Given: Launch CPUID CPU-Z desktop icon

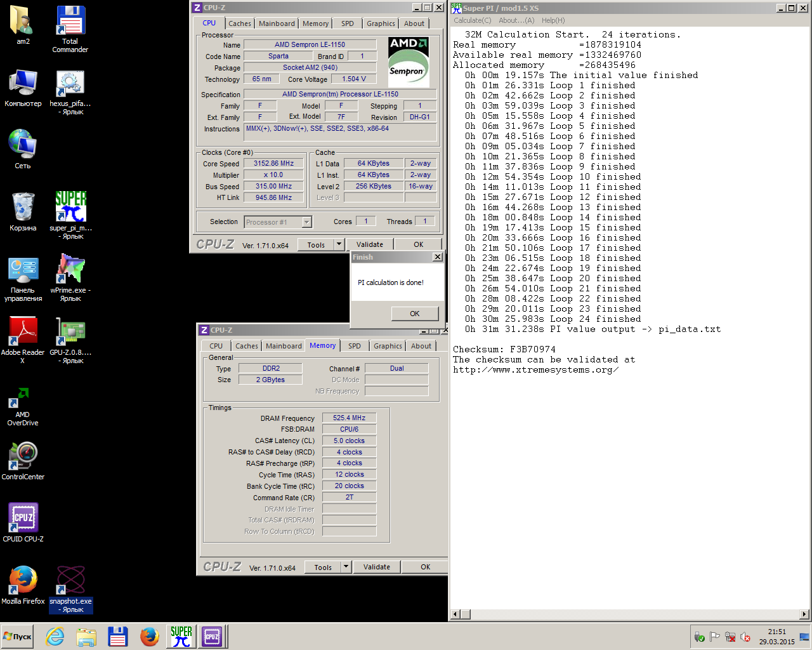Looking at the screenshot, I should (23, 522).
